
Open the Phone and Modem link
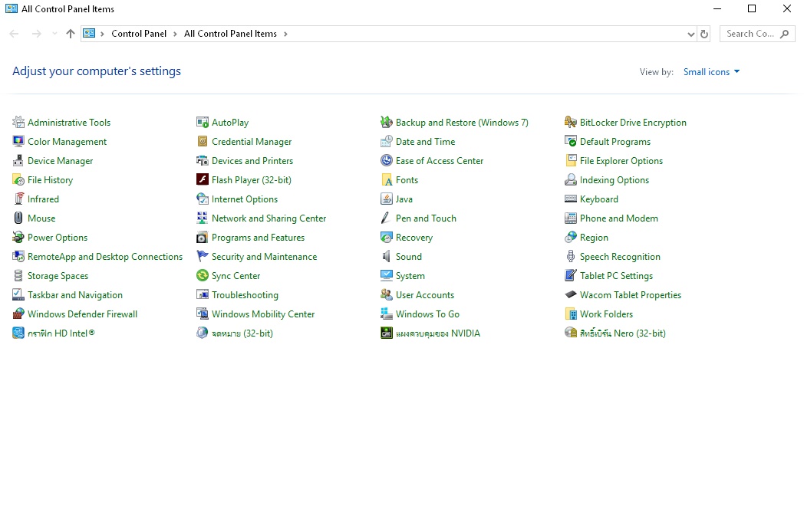[618, 218]
